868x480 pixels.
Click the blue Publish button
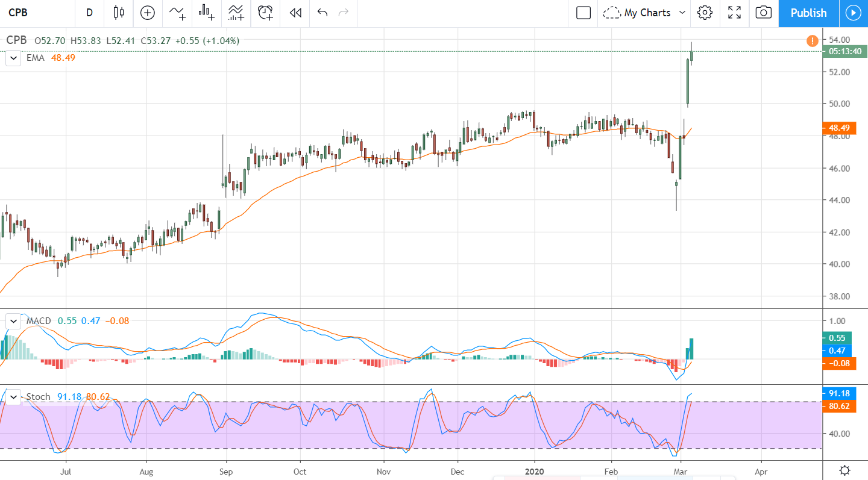point(808,13)
